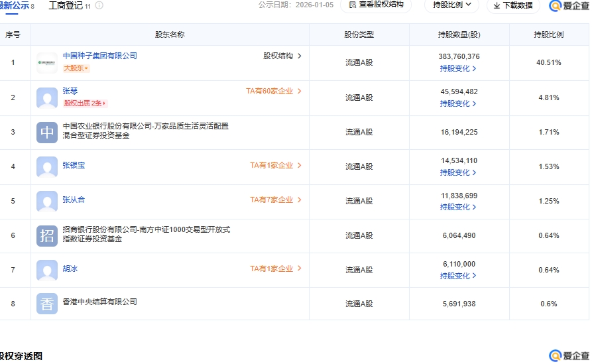
Task: Click the 股份类型 column header
Action: point(359,34)
